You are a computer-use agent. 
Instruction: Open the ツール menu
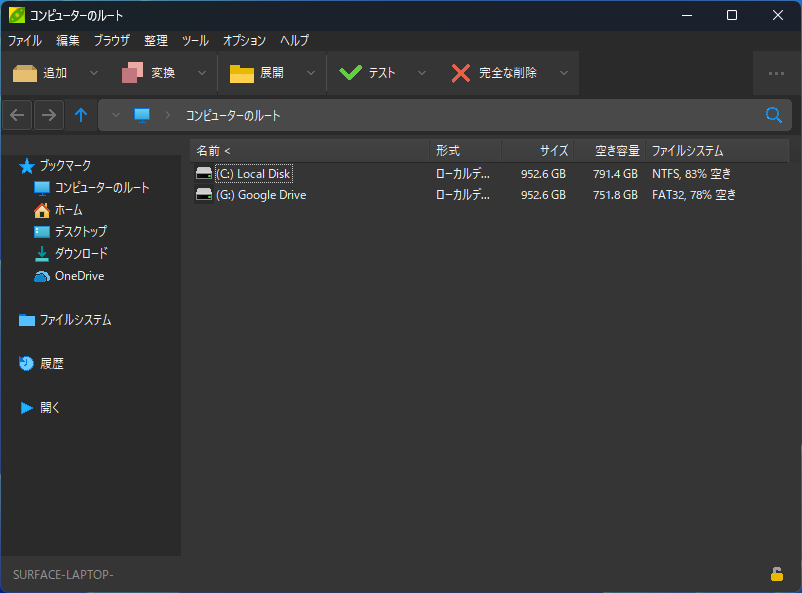194,41
